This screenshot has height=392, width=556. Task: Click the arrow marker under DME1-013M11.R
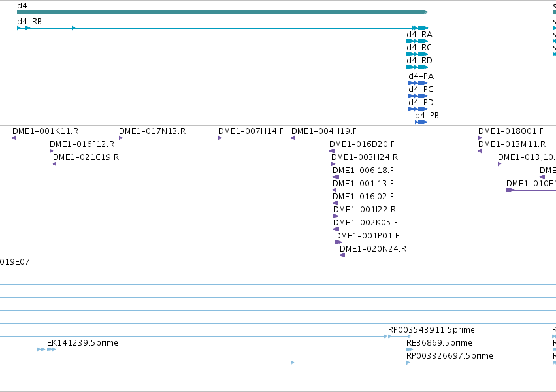tap(480, 151)
